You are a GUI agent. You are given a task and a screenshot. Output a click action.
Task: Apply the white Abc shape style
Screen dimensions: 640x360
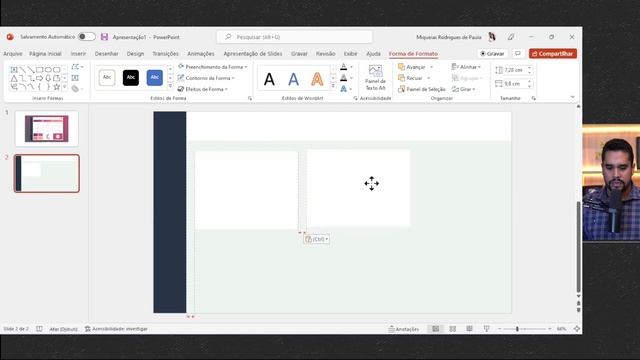(x=107, y=78)
